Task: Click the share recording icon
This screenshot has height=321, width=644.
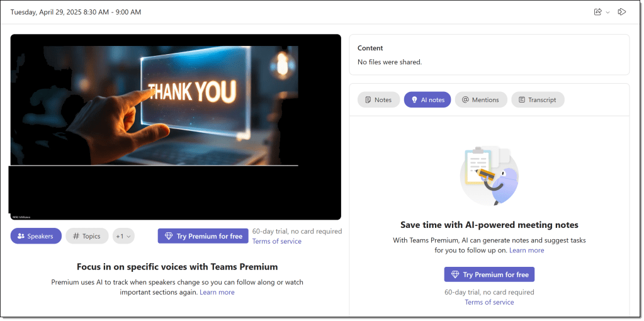Action: [597, 12]
